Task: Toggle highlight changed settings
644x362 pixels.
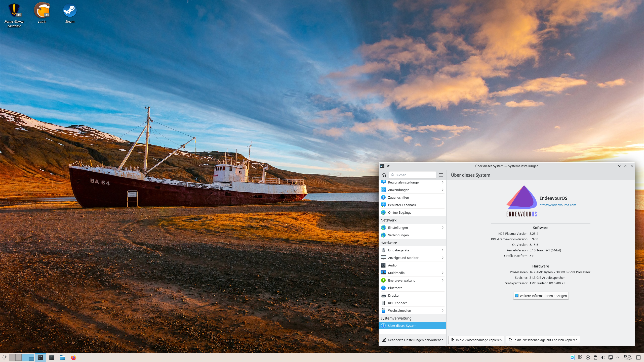Action: [413, 340]
